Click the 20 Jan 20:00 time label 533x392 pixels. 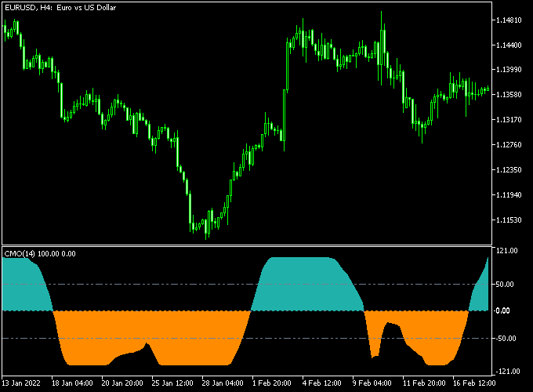(x=122, y=383)
